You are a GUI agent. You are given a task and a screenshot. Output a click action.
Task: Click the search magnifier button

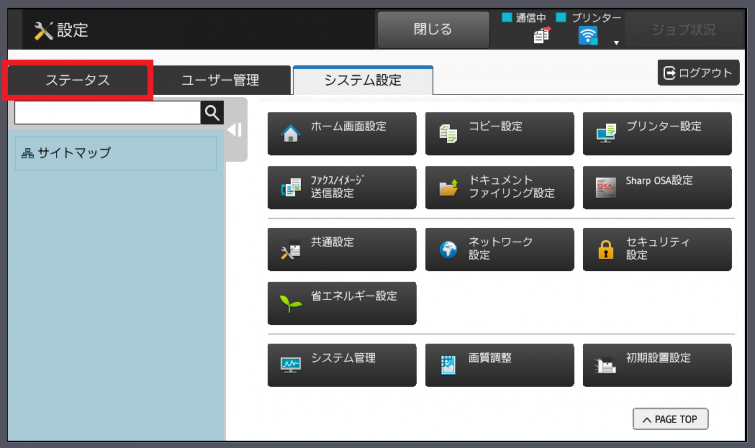(x=211, y=112)
